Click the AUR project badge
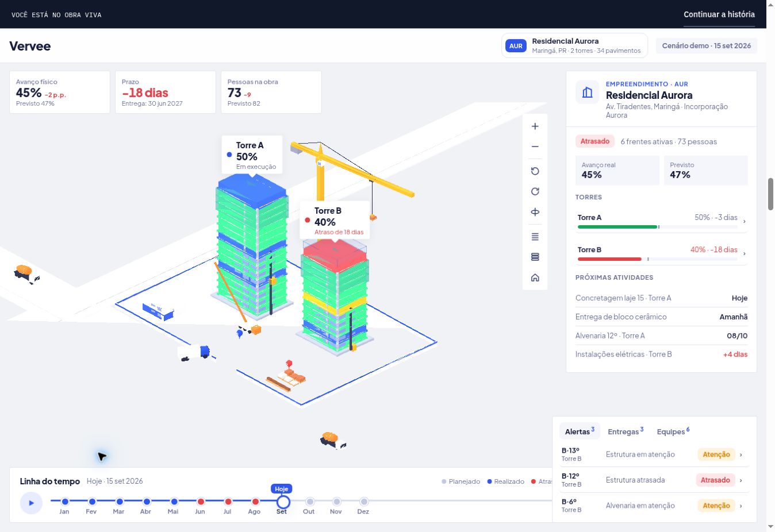775x532 pixels. [516, 46]
